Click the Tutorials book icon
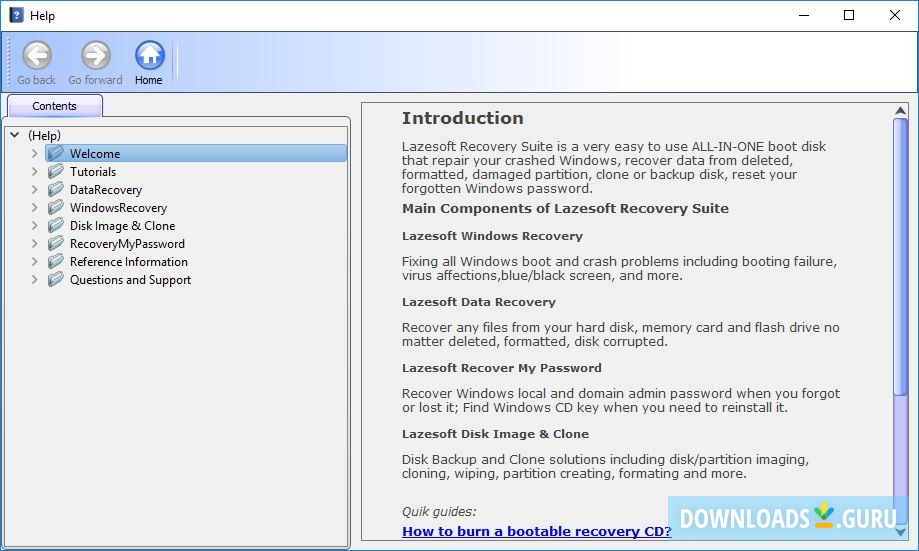Image resolution: width=919 pixels, height=551 pixels. pos(56,172)
